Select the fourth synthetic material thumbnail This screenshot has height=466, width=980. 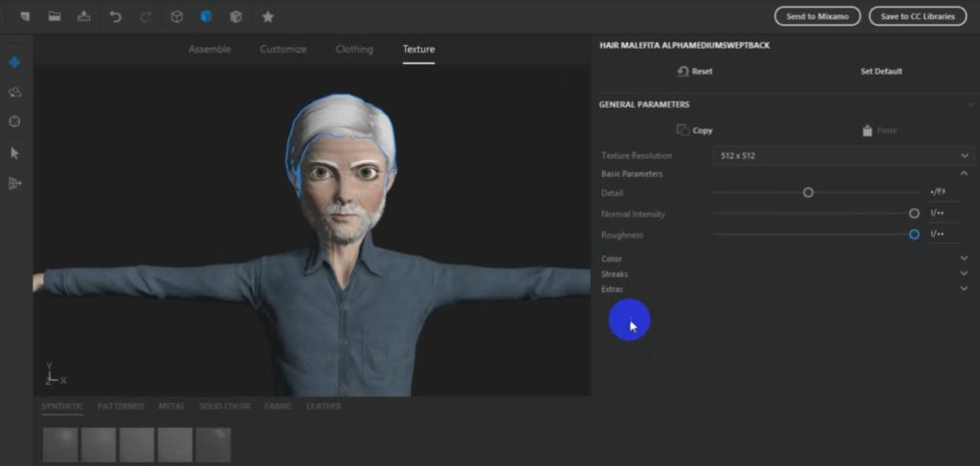[x=175, y=445]
